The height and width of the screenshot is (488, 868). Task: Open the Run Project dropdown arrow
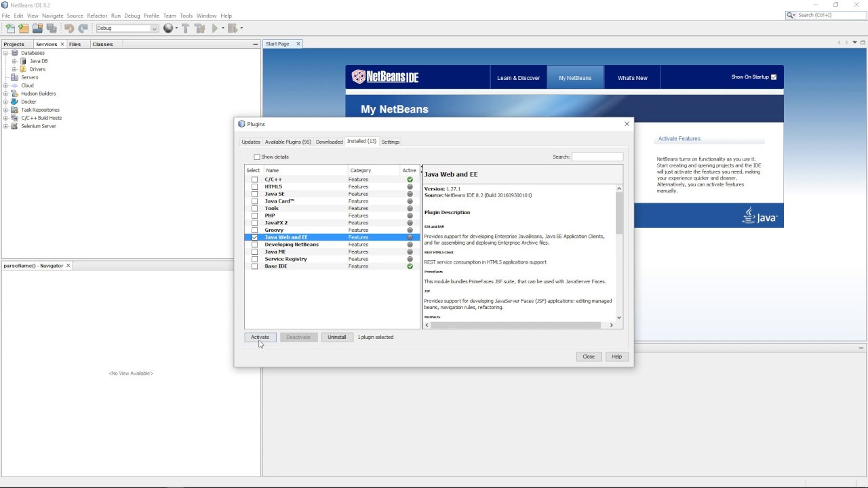pyautogui.click(x=222, y=28)
